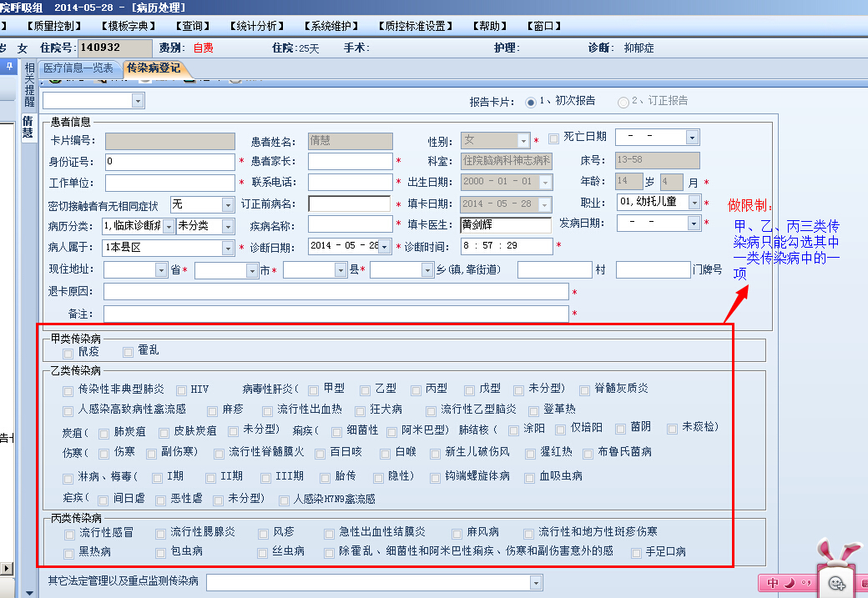Click the 订正前病名 input field

[350, 204]
